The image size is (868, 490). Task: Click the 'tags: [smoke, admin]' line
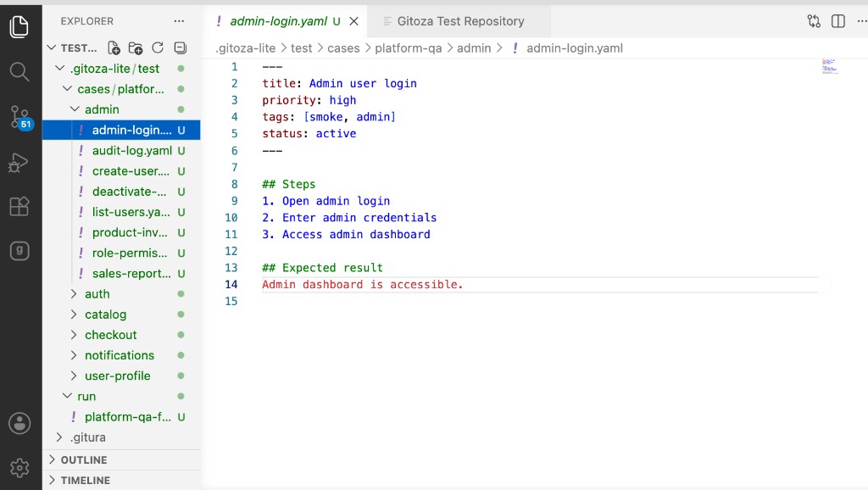329,117
